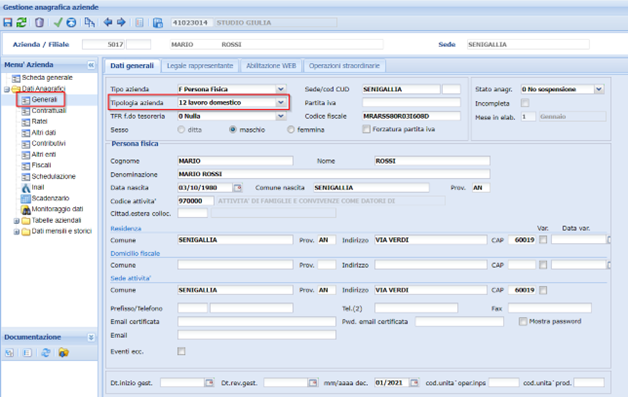Go to previous record with left arrow
Screen dimensions: 628x398
click(x=108, y=22)
